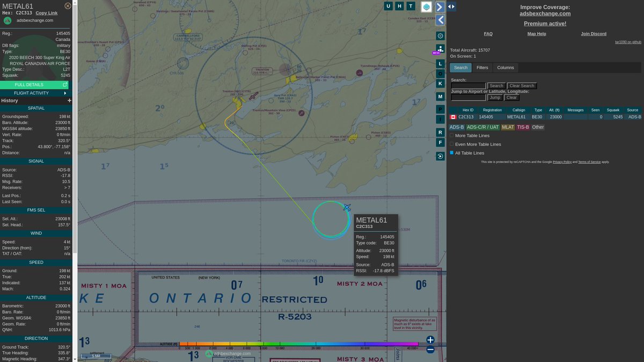This screenshot has width=644, height=362.
Task: Switch to the Filters tab
Action: pyautogui.click(x=482, y=68)
